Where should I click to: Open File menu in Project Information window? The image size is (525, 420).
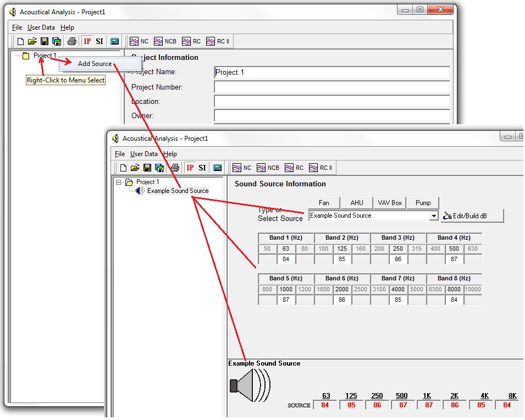[x=17, y=28]
